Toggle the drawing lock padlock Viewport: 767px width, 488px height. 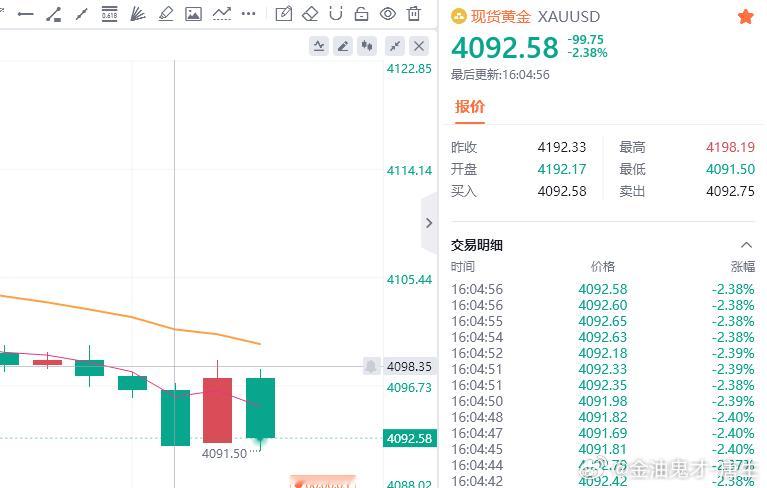pyautogui.click(x=361, y=14)
